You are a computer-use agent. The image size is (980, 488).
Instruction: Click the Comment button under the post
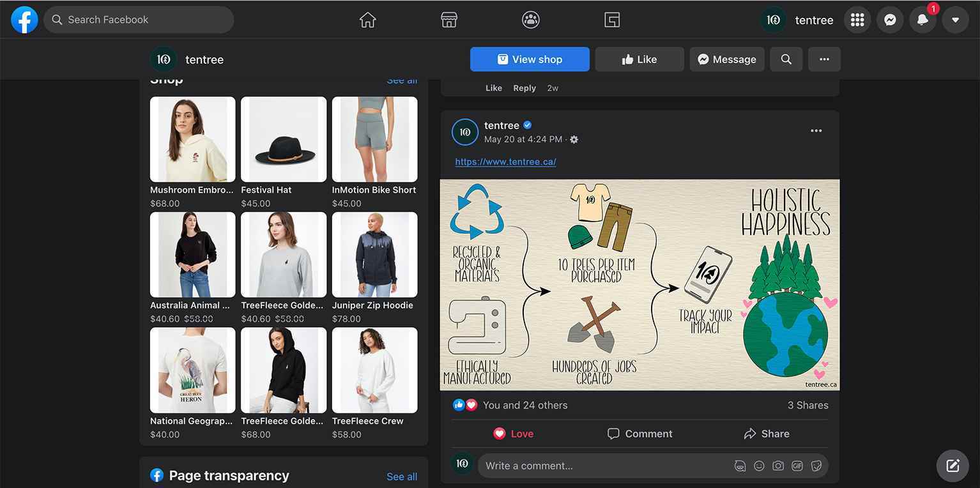(x=639, y=434)
